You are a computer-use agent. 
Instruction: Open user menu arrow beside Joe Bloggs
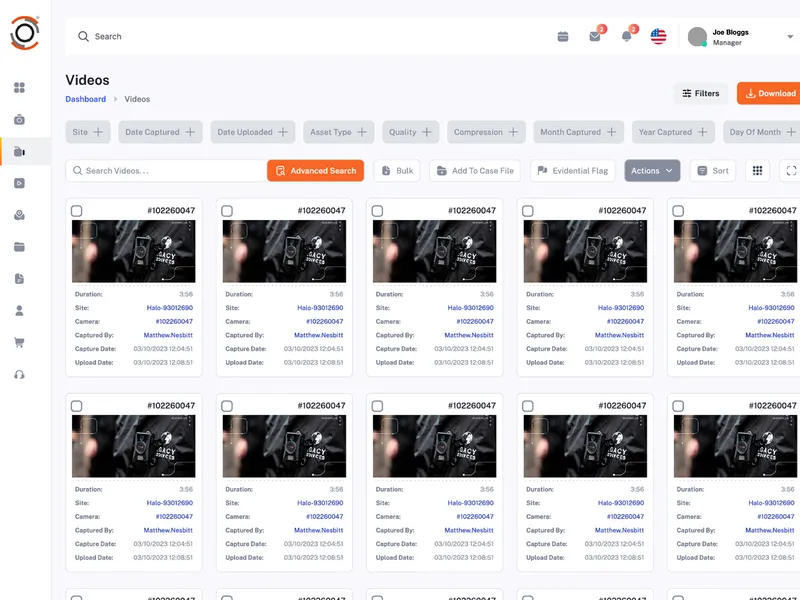(x=790, y=37)
